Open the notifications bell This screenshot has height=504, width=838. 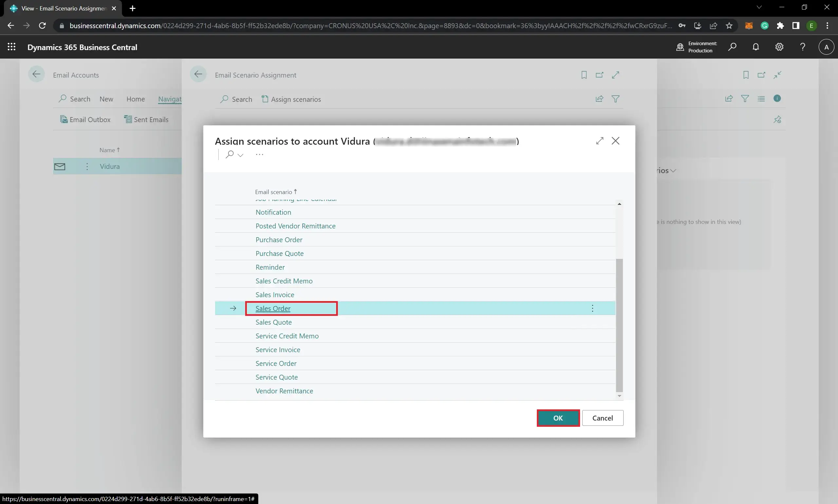click(756, 47)
